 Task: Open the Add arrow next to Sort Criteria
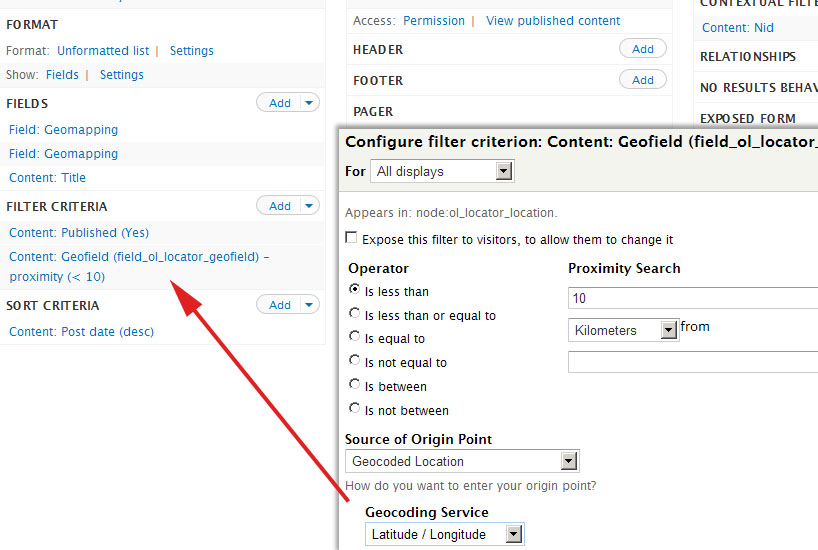point(309,305)
